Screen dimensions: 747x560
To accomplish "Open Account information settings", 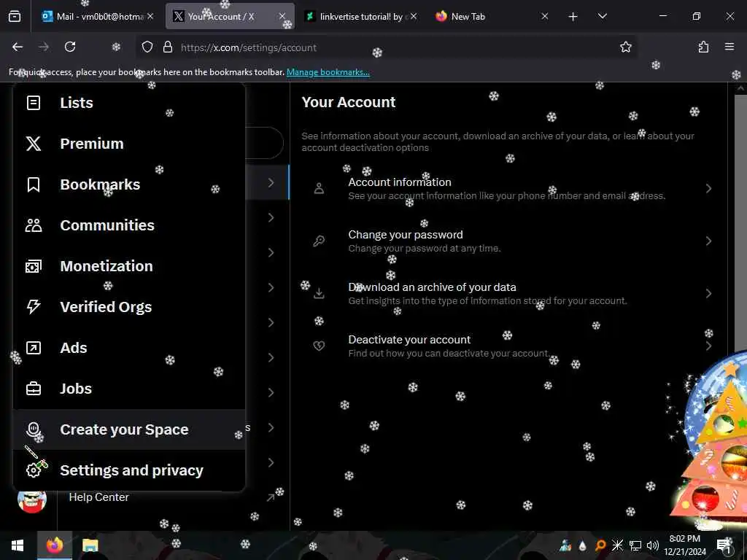I will (508, 189).
